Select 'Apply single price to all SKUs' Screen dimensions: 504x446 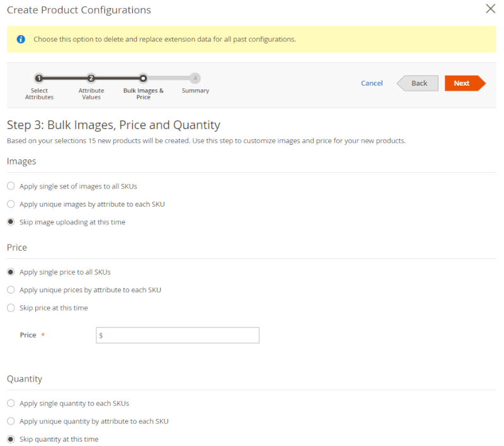click(x=10, y=272)
